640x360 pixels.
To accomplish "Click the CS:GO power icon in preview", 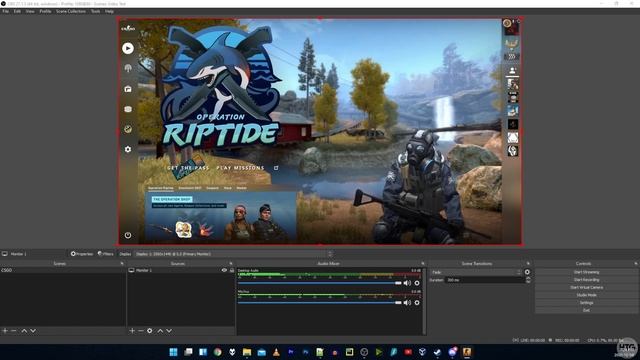I will [x=128, y=235].
